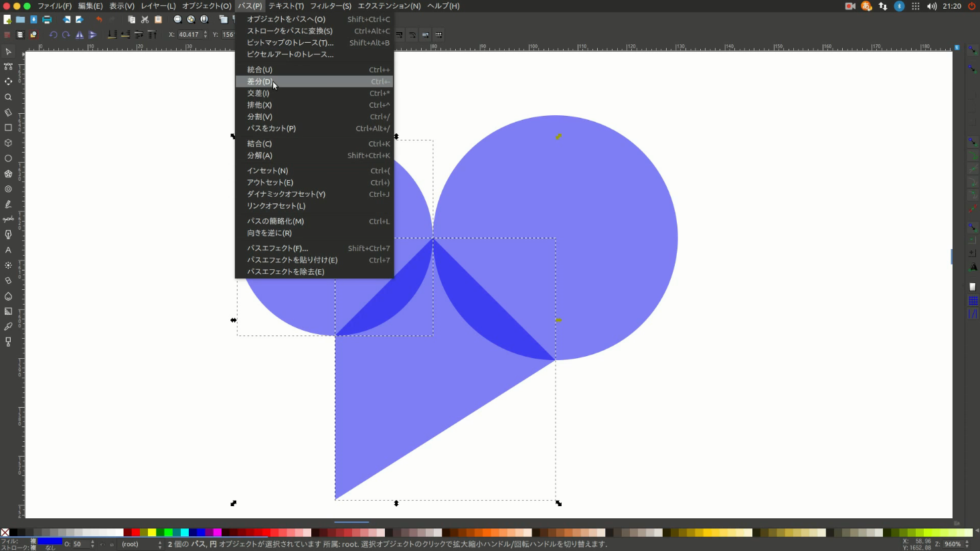This screenshot has height=551, width=980.
Task: Select the Spiral tool
Action: click(x=8, y=189)
